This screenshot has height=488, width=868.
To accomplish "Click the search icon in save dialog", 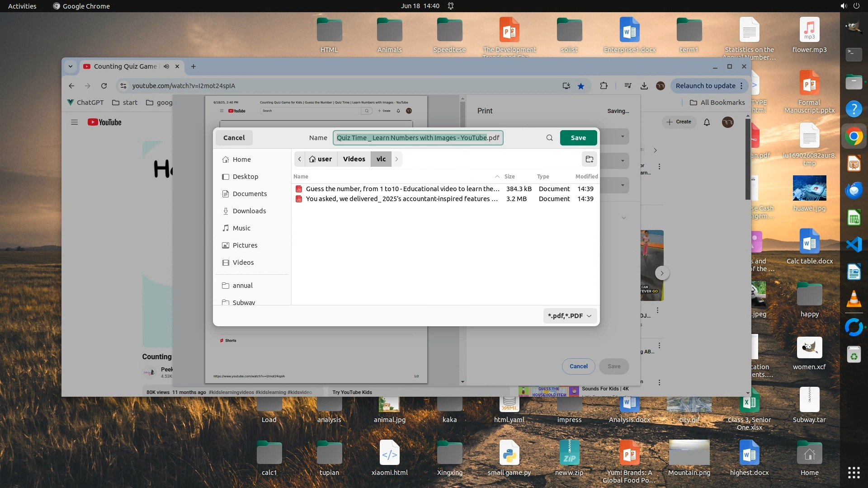I will [549, 138].
